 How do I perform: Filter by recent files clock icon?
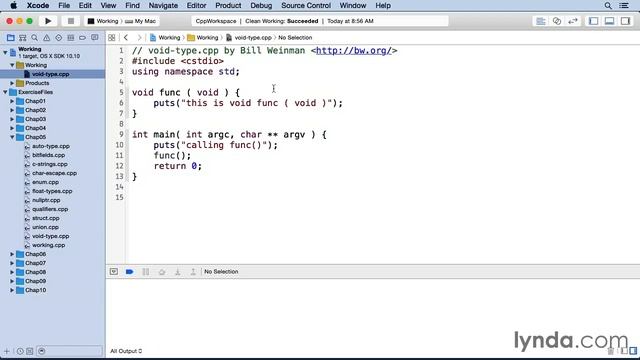20,351
